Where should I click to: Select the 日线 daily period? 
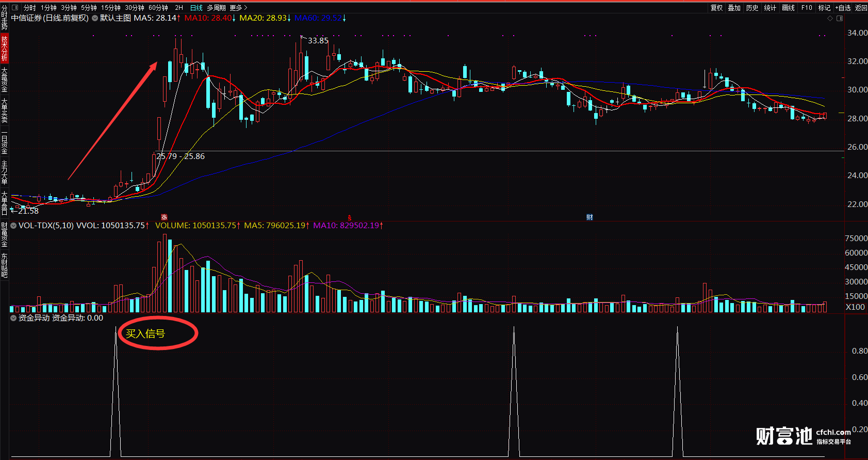(196, 8)
